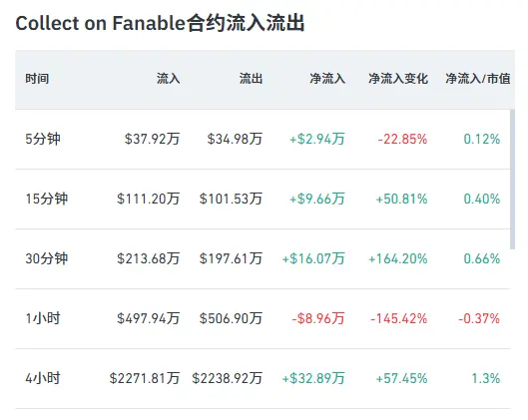Screen dimensions: 528x420
Task: Click the $2238.92万 outflow value
Action: [228, 379]
